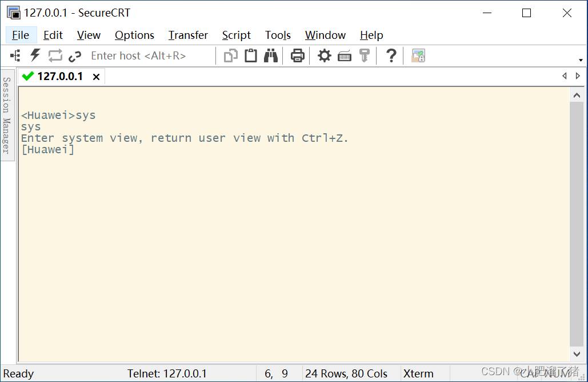Image resolution: width=588 pixels, height=382 pixels.
Task: Open the Options menu
Action: pos(135,35)
